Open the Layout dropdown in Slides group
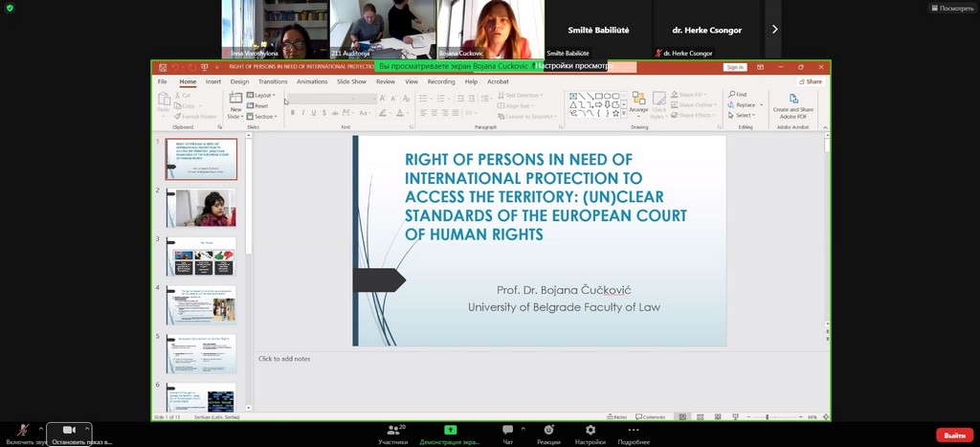Screen dimensions: 980x447 point(263,96)
